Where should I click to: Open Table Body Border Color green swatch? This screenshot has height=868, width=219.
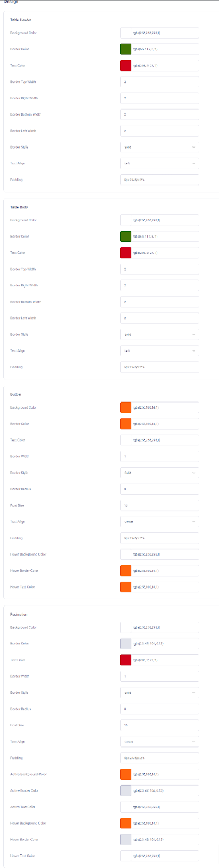(x=126, y=237)
